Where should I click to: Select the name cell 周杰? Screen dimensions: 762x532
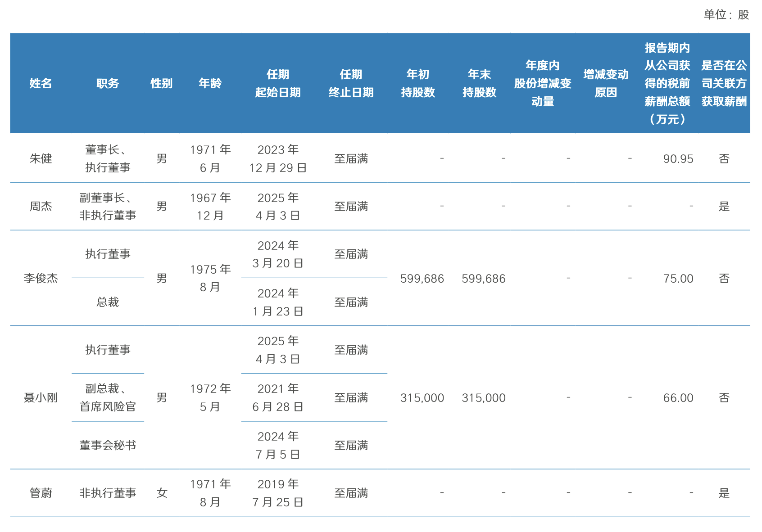pyautogui.click(x=41, y=206)
